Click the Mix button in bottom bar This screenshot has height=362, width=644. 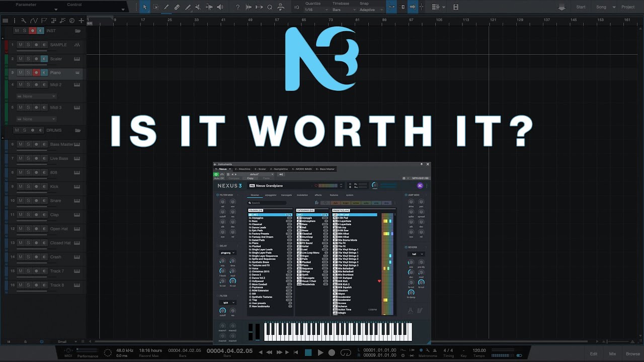coord(612,354)
